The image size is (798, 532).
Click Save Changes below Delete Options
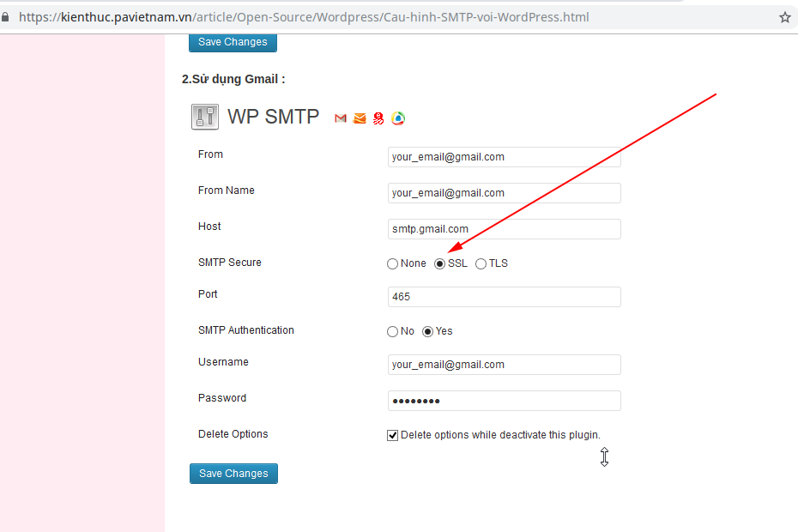[x=233, y=474]
